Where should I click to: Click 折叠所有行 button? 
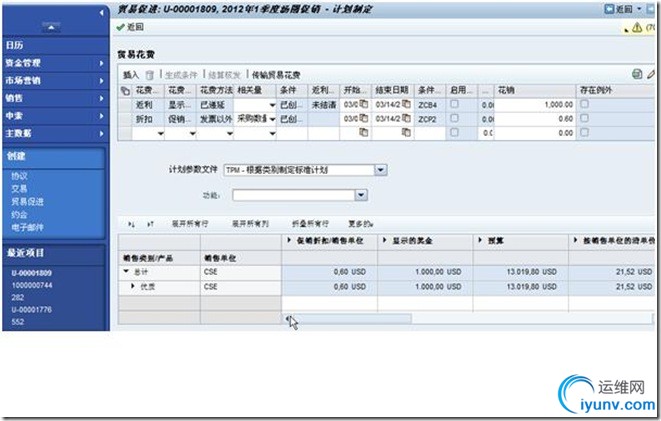(310, 224)
